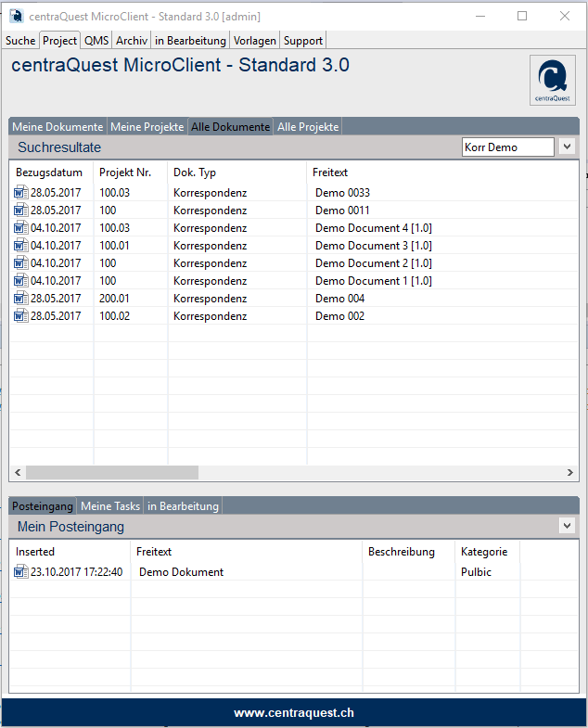Click Word icon of Demo Document 1 row
Screen dimensions: 588x728
[21, 280]
